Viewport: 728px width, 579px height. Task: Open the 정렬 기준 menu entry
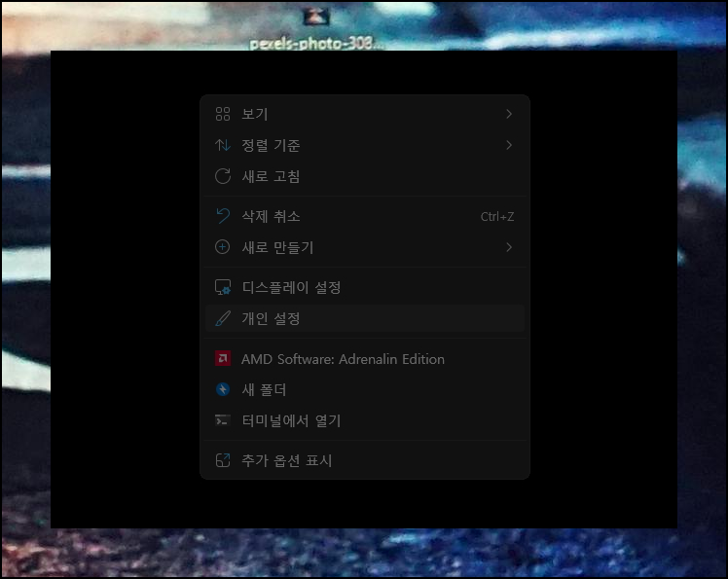coord(365,145)
